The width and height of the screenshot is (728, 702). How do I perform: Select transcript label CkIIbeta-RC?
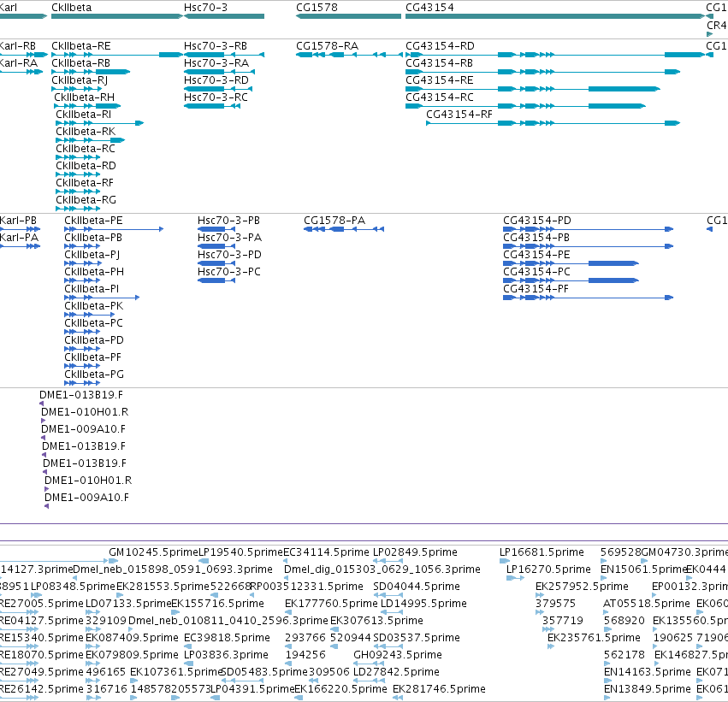tap(86, 149)
